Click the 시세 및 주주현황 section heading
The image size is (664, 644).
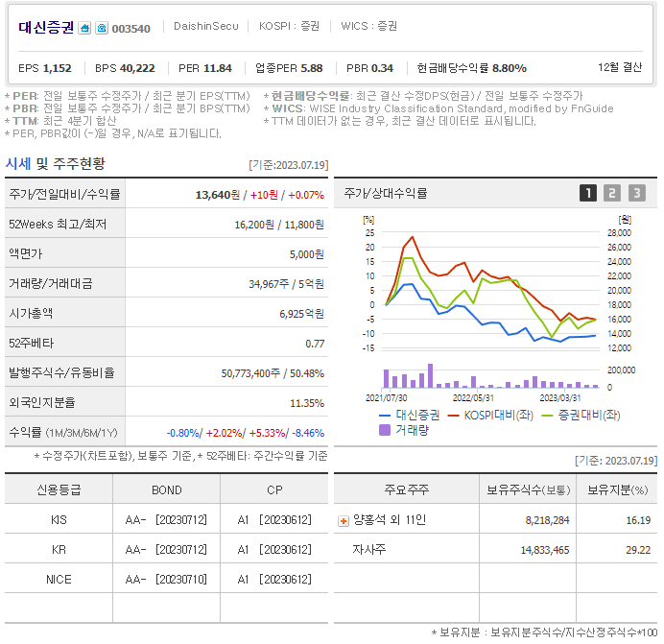coord(55,163)
